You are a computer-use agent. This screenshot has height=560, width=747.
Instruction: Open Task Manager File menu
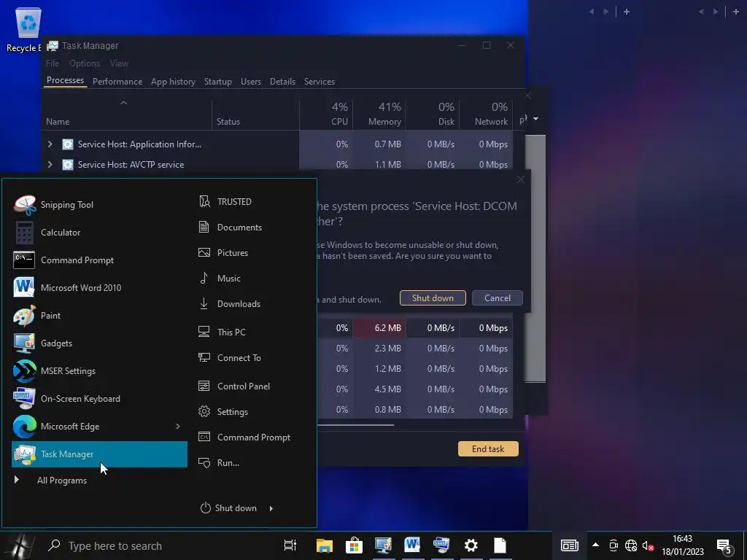click(53, 63)
